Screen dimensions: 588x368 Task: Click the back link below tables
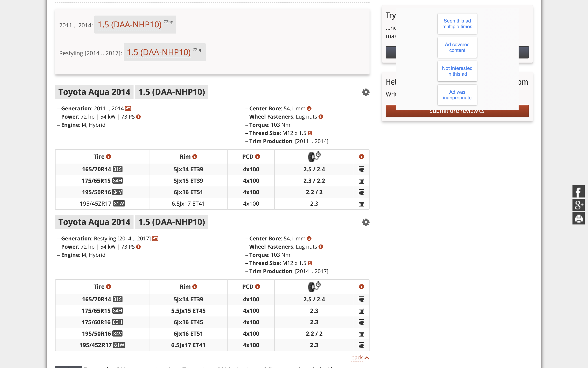(360, 358)
